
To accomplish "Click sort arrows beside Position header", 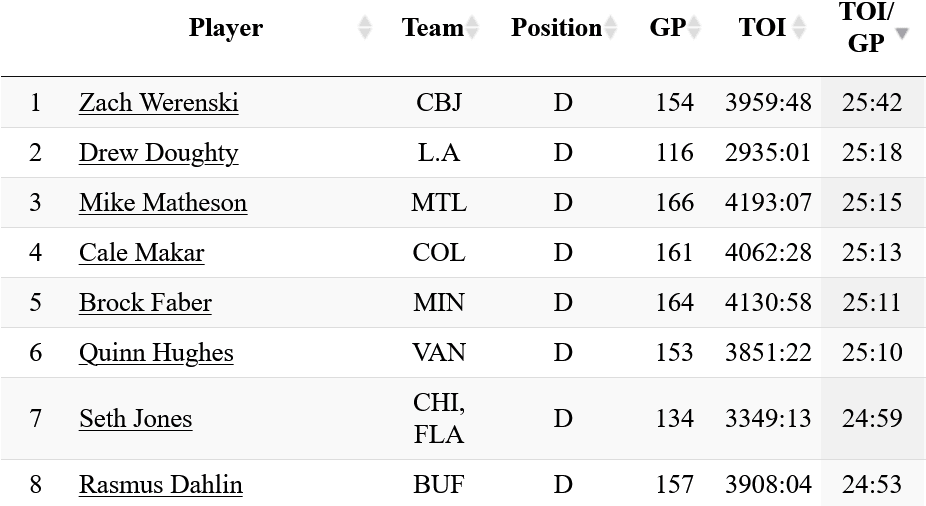I will pos(610,28).
